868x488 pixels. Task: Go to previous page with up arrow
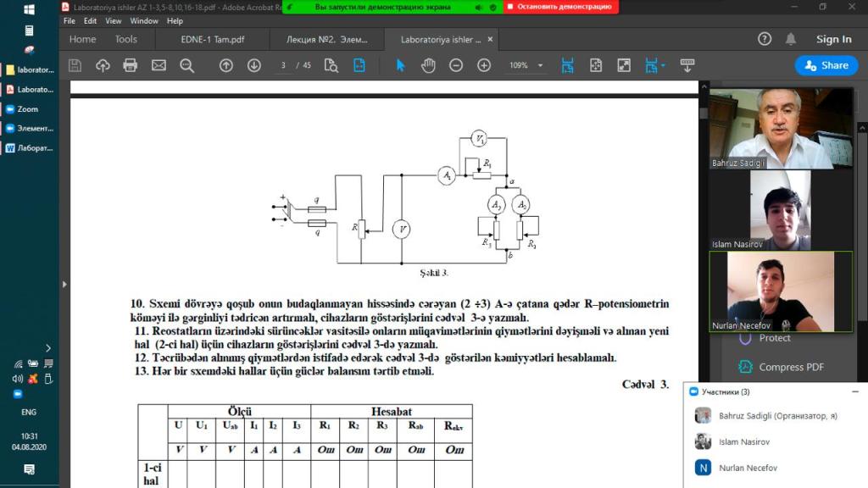pos(225,65)
